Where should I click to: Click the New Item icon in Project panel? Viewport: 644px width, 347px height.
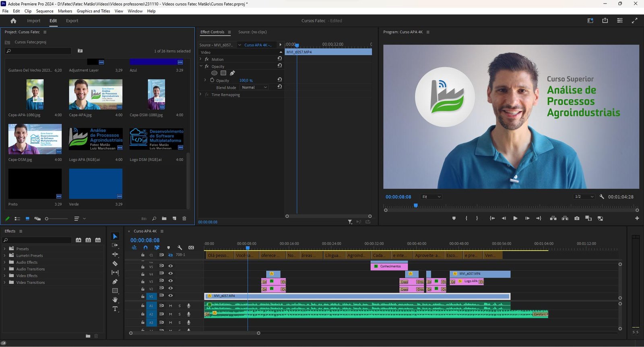pyautogui.click(x=174, y=218)
